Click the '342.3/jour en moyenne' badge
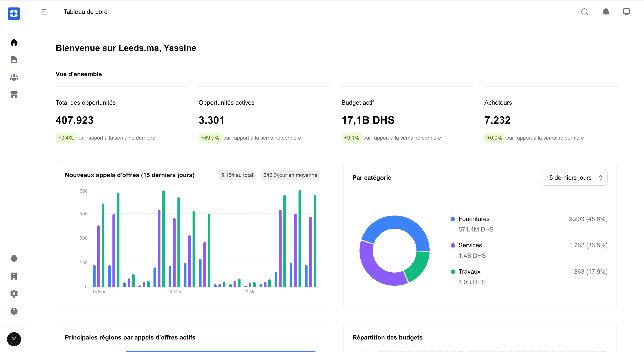644x352 pixels. tap(290, 175)
